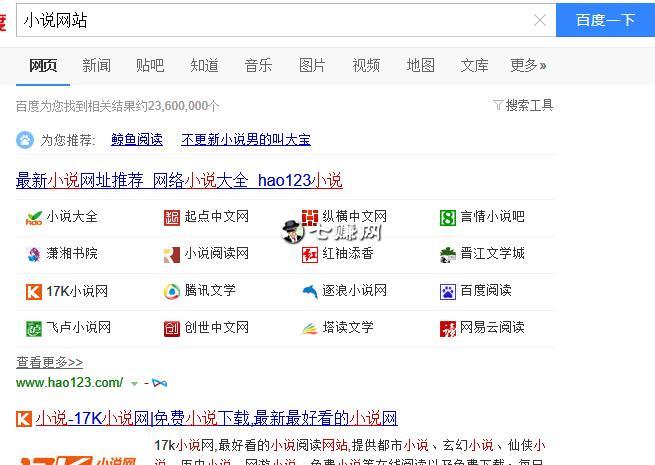Screen dimensions: 655x465
Task: Open dropdown arrow next to www.hao123.com
Action: tap(135, 383)
